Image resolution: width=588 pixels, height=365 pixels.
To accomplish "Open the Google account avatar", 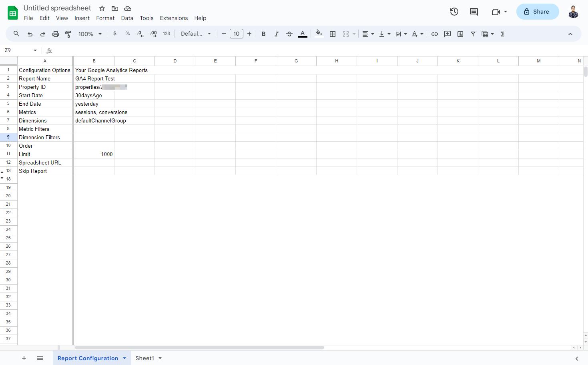I will click(574, 12).
